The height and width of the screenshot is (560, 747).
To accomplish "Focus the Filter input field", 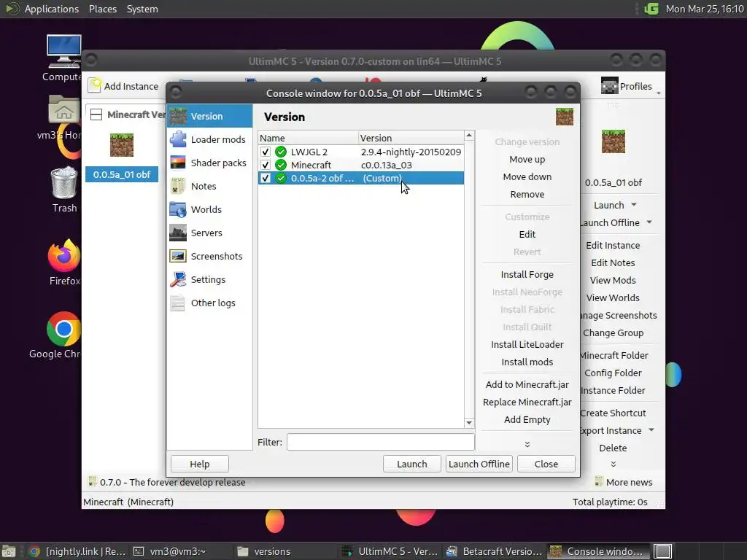I will (381, 442).
